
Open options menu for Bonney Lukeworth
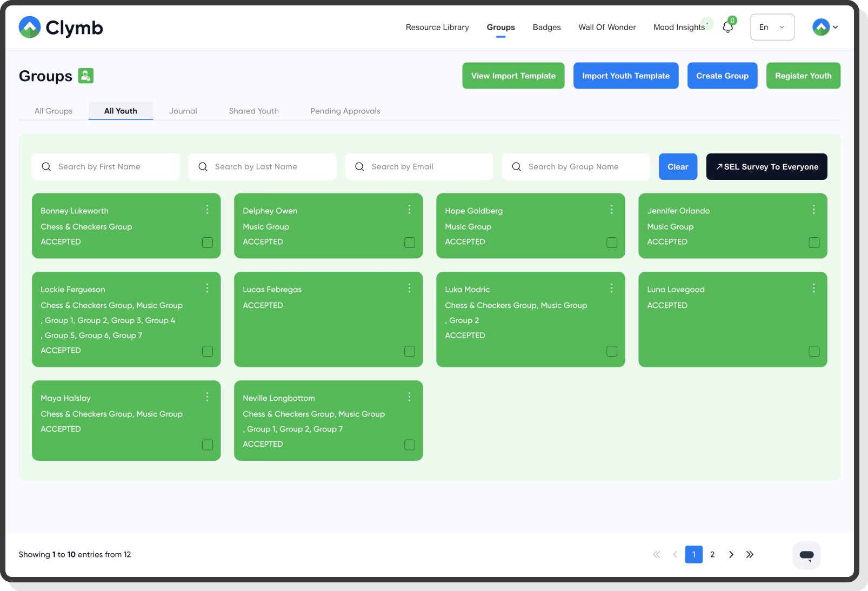207,210
